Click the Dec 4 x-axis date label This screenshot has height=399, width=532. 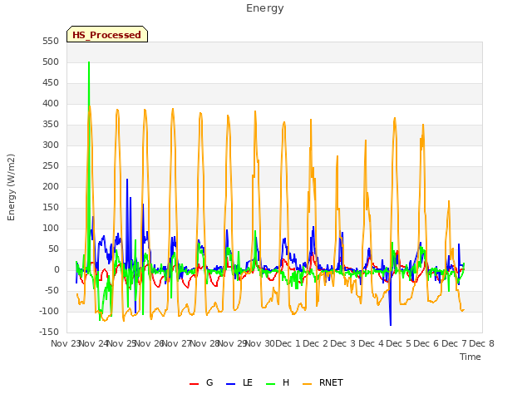(x=372, y=343)
